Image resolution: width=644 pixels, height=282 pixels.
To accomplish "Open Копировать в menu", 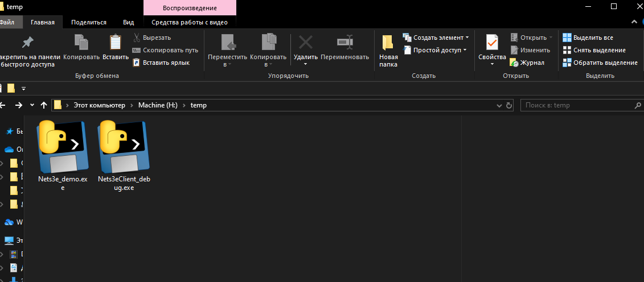I will 269,51.
